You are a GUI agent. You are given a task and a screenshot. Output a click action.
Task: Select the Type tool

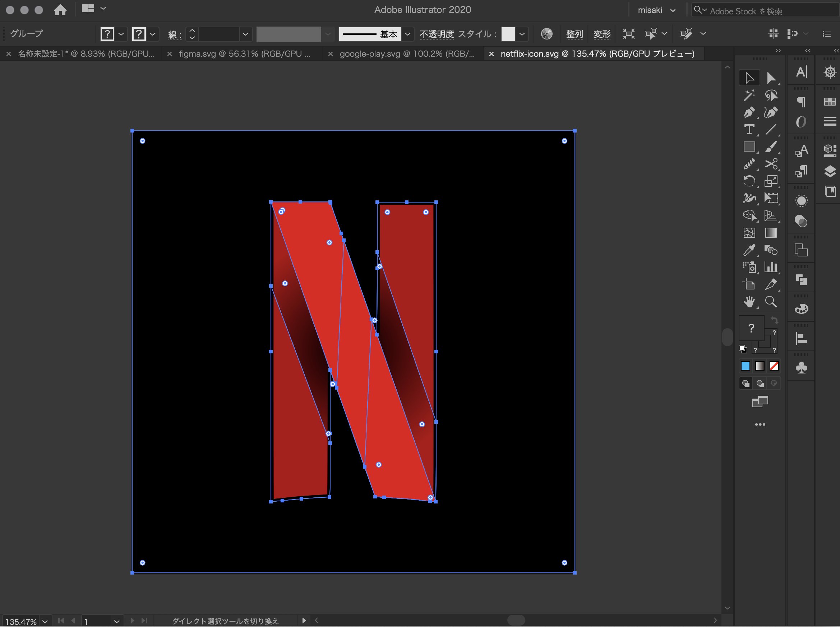749,130
